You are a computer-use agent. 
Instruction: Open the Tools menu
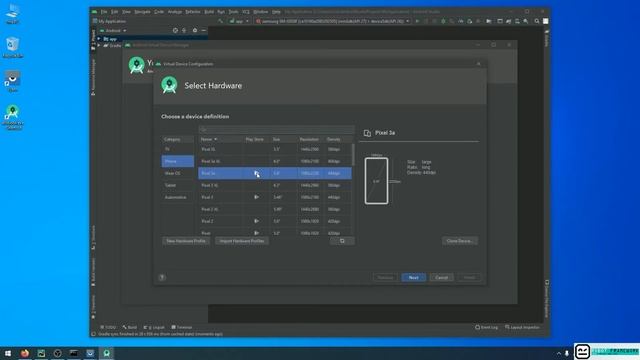pos(233,12)
